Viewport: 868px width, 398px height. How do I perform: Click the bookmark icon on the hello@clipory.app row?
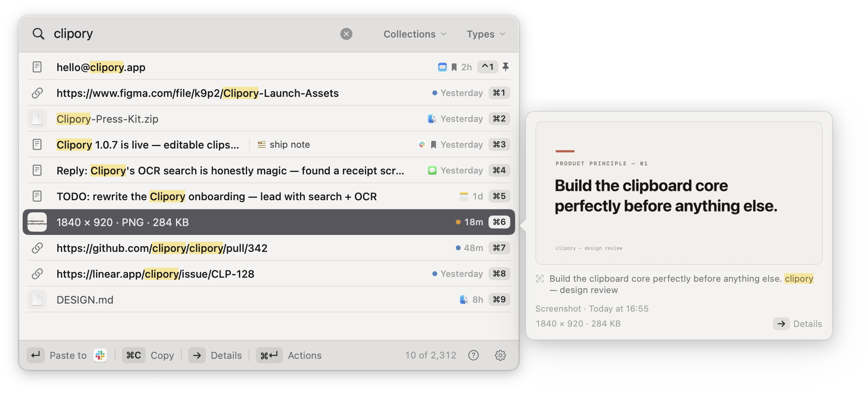point(454,67)
